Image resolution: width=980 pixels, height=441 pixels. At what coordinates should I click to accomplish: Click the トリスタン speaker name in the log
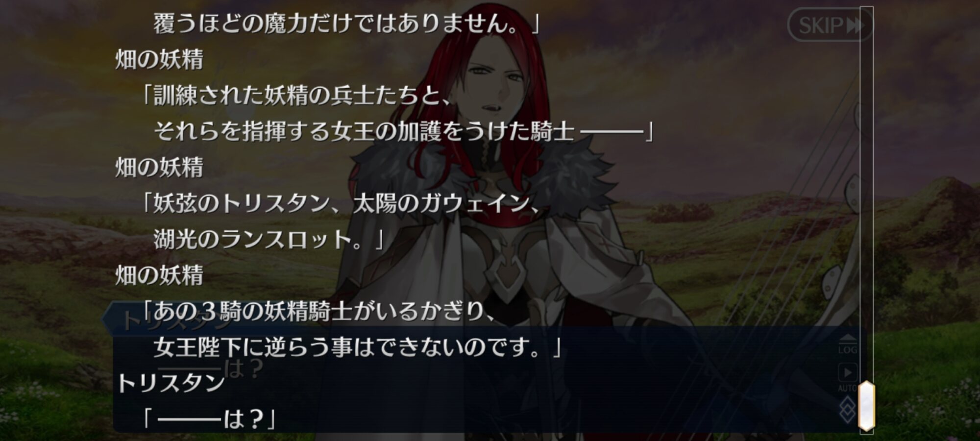coord(171,383)
